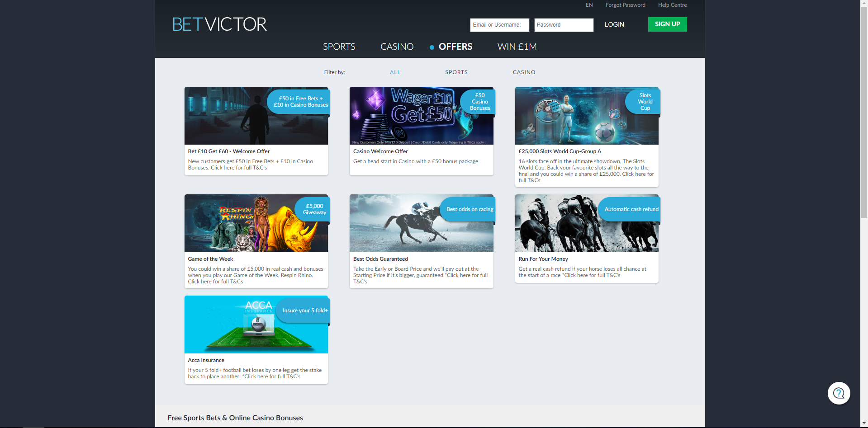868x428 pixels.
Task: Open the help chat bubble icon
Action: (x=839, y=393)
